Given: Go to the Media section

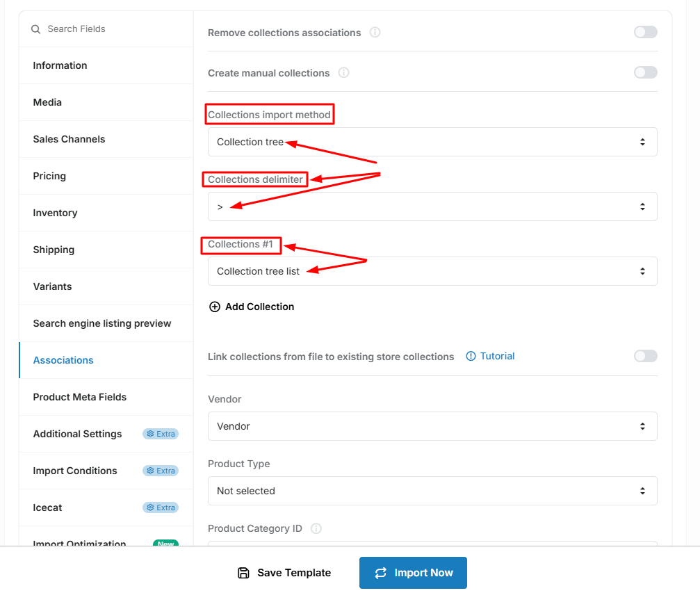Looking at the screenshot, I should coord(106,102).
